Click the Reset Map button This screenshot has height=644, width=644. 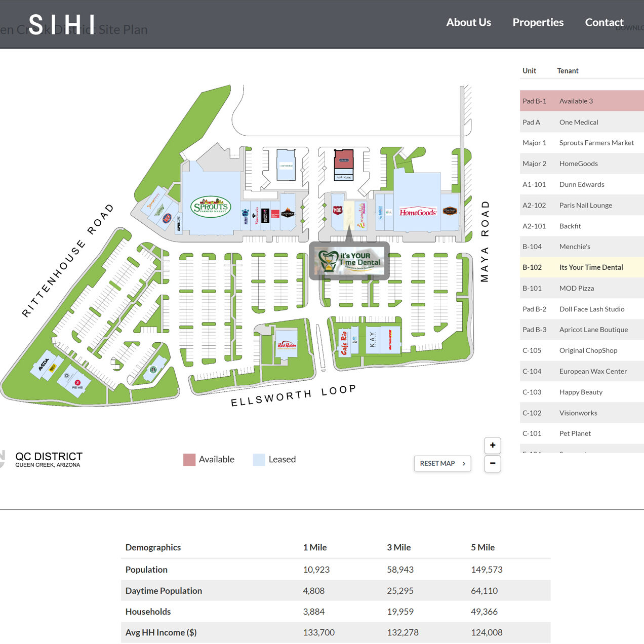pyautogui.click(x=442, y=463)
